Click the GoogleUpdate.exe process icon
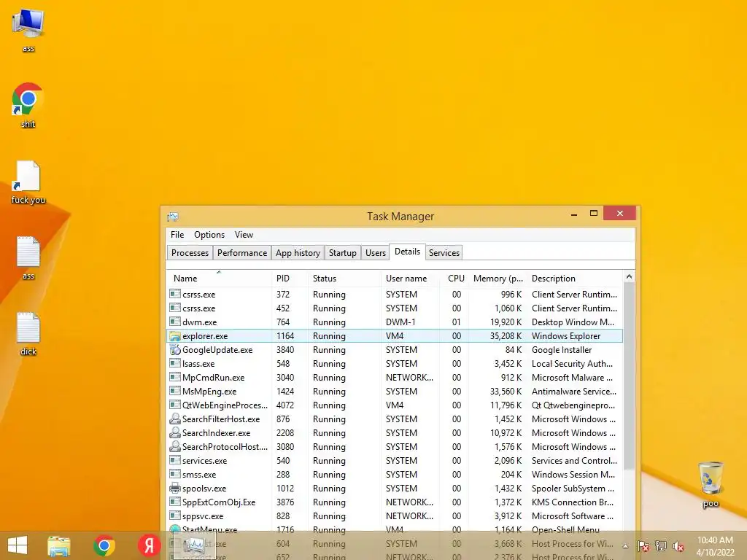747x560 pixels. tap(175, 349)
